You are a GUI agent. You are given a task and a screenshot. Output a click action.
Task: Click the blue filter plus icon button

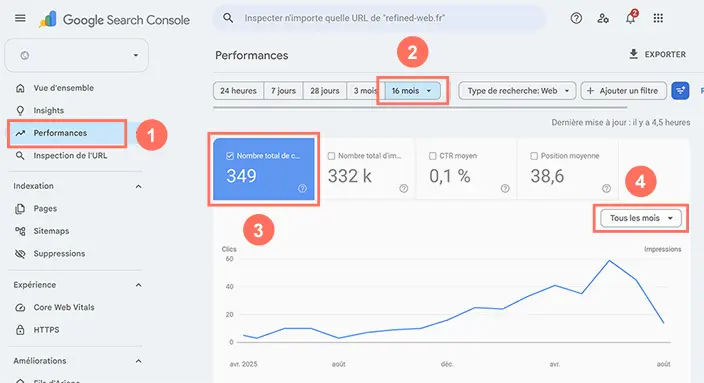(680, 91)
